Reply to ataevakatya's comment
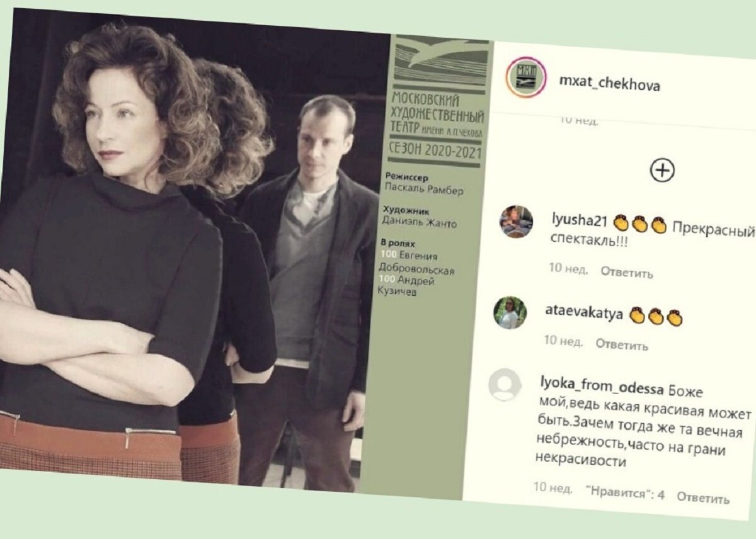The image size is (756, 539). pos(622,344)
